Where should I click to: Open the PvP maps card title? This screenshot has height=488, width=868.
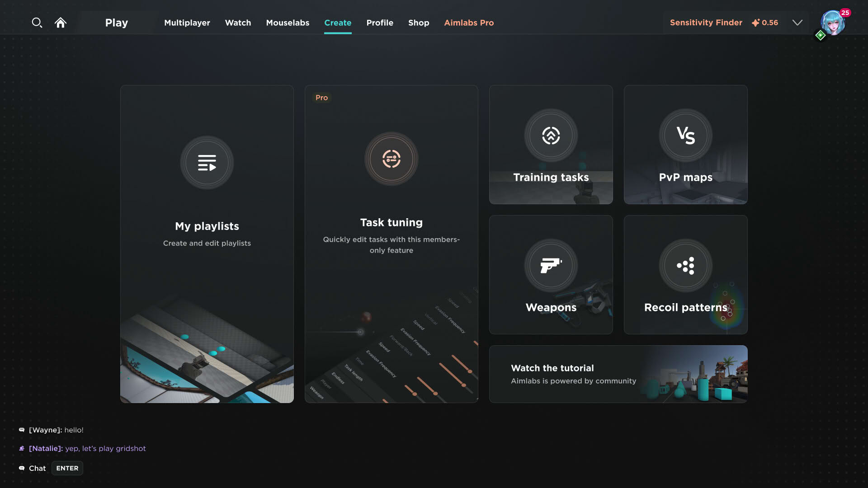[x=686, y=177]
